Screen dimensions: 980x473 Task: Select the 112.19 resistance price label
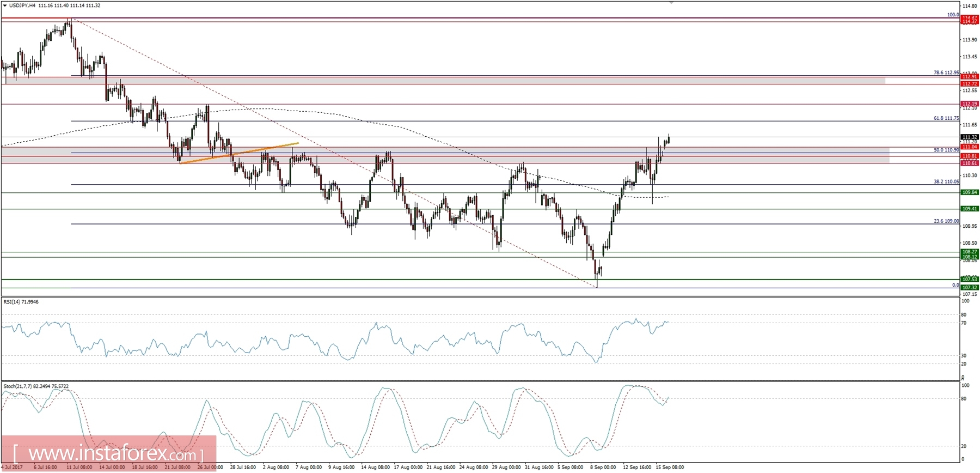(970, 104)
